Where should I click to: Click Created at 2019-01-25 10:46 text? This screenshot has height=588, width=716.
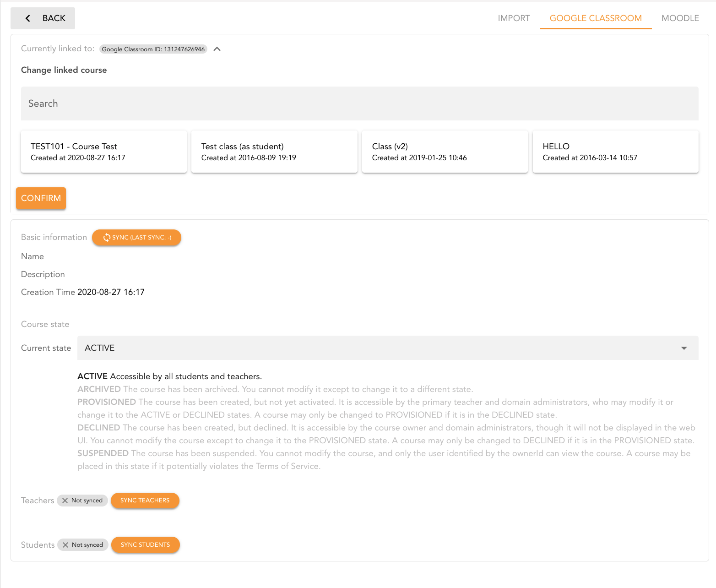pos(419,158)
